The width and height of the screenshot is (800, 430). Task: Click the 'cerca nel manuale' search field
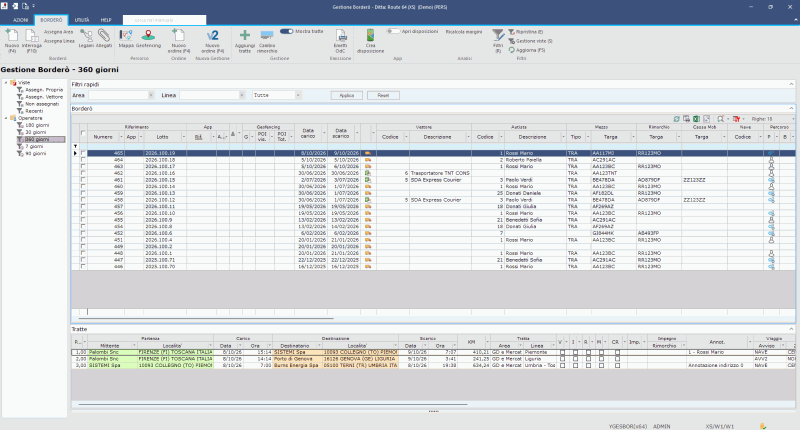164,20
